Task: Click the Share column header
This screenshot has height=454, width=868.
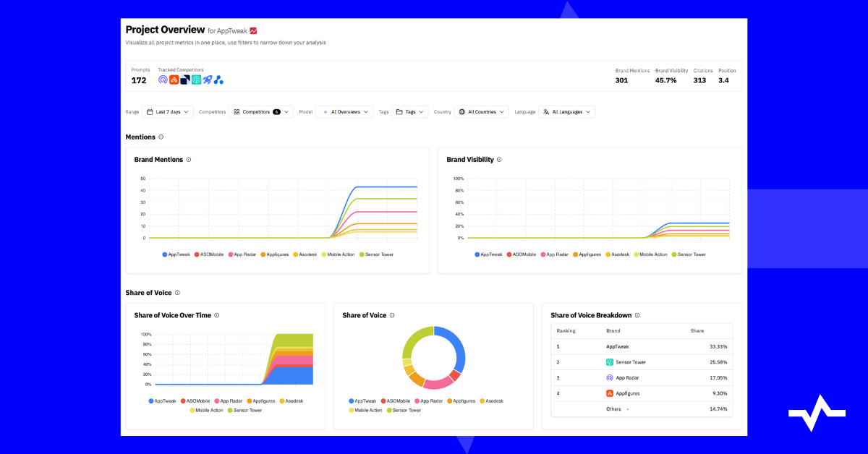Action: 697,331
